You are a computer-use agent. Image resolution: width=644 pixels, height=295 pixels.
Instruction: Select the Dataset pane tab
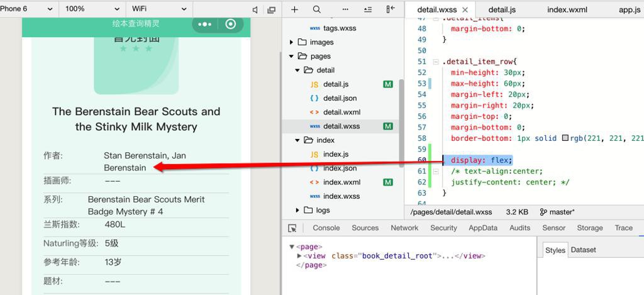[x=583, y=250]
